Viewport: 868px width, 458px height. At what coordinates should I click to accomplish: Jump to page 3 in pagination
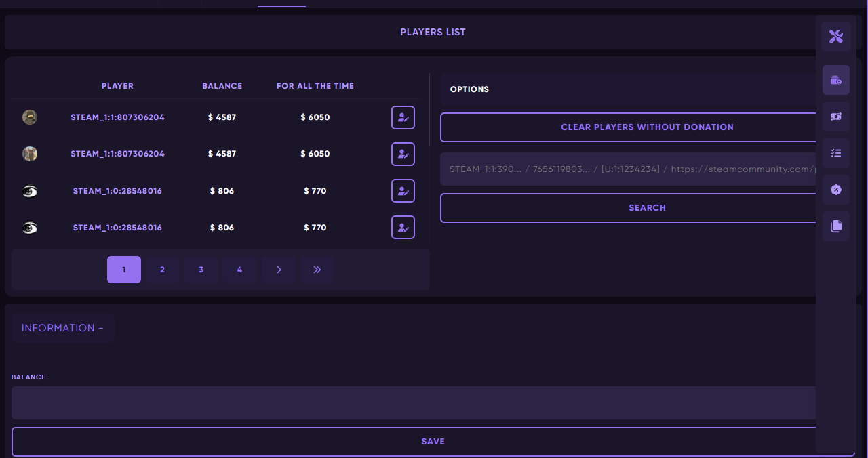pyautogui.click(x=201, y=270)
